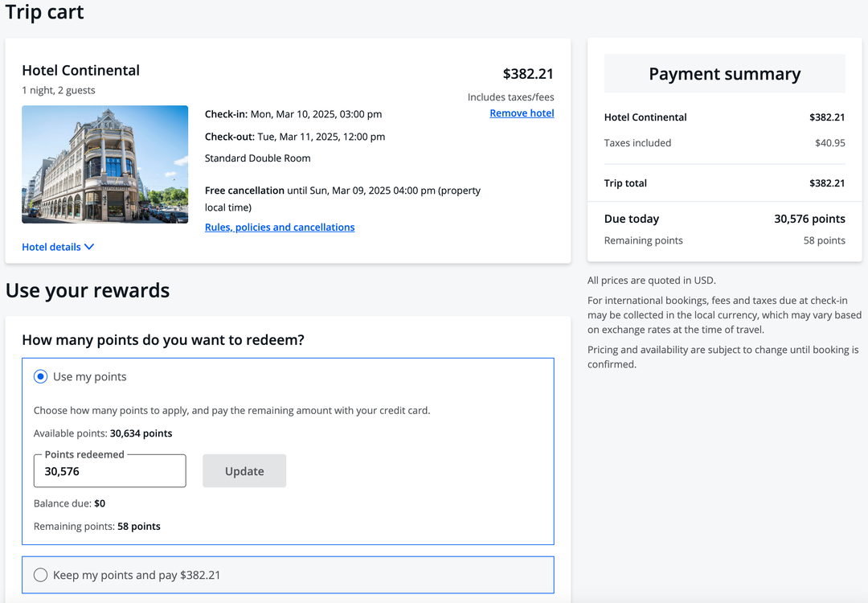Click the "Remove hotel" link
Image resolution: width=868 pixels, height=603 pixels.
point(522,113)
